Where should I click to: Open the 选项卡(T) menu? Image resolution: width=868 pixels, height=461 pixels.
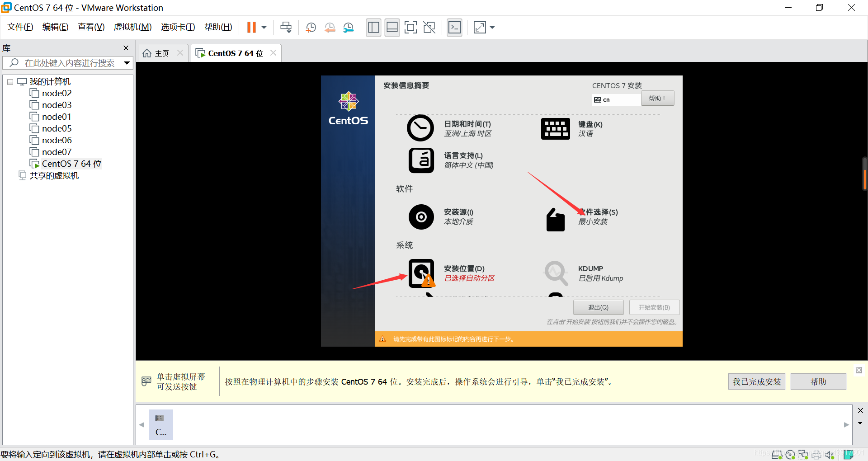[x=178, y=27]
